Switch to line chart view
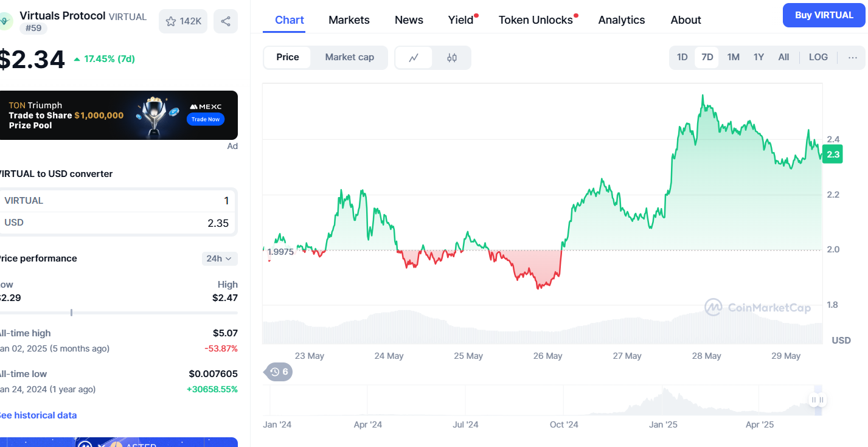Viewport: 868px width, 447px height. click(x=414, y=58)
